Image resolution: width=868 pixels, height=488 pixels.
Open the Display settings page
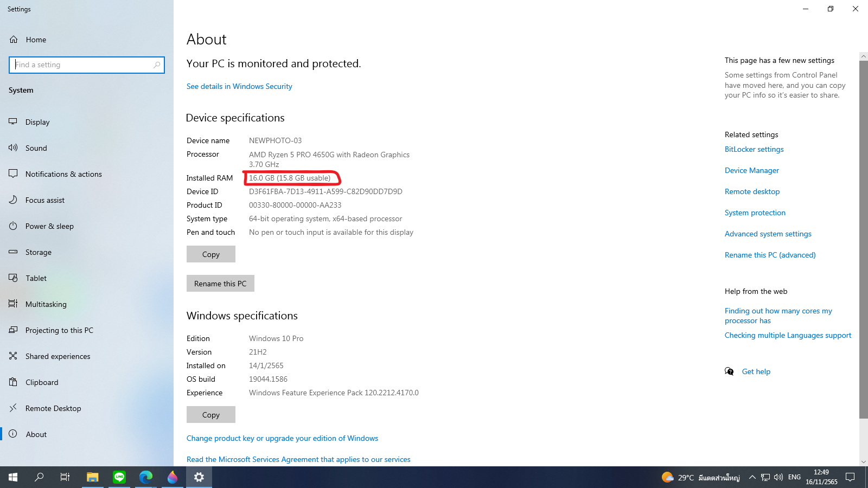(37, 122)
